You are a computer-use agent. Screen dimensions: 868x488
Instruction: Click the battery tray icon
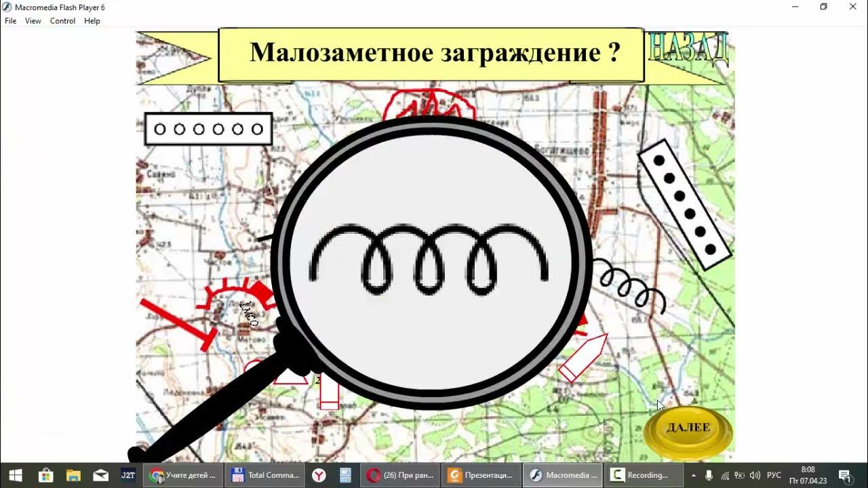740,475
